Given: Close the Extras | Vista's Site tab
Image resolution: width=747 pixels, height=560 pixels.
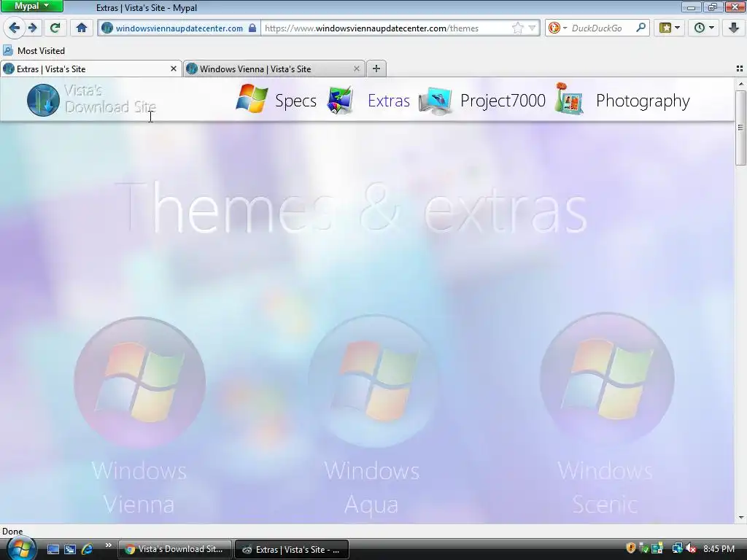Looking at the screenshot, I should pos(174,69).
